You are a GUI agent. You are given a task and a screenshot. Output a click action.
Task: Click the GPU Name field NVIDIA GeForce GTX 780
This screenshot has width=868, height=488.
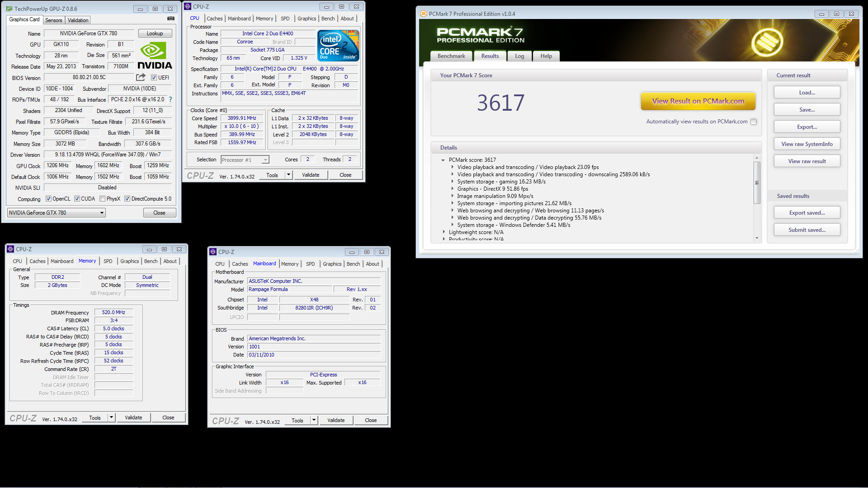point(89,33)
